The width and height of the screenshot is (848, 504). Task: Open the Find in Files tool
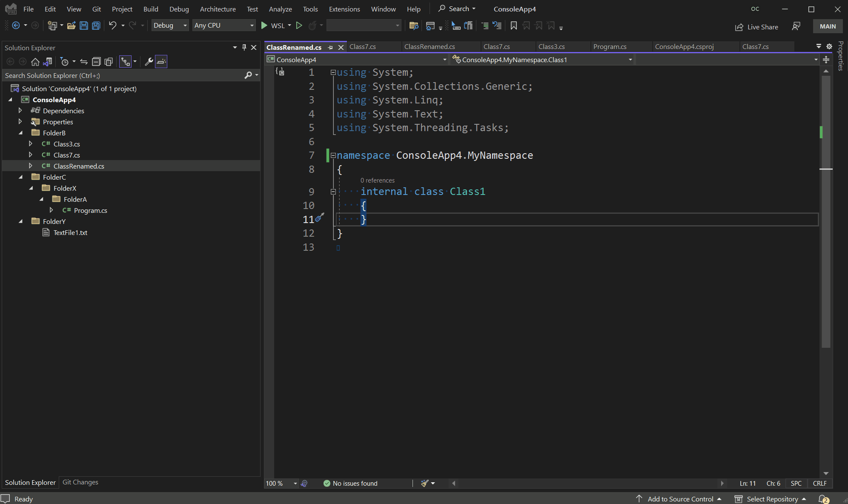[413, 26]
